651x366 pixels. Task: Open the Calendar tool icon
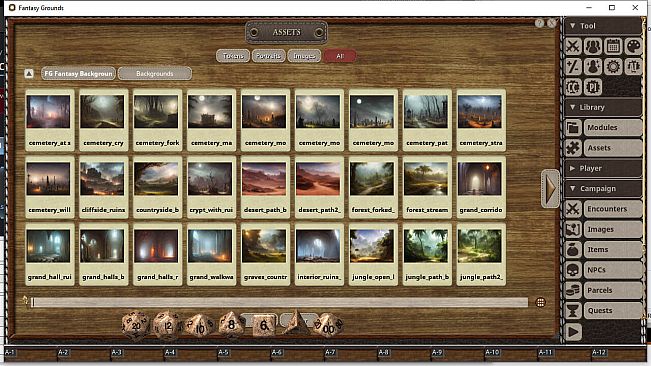coord(613,46)
